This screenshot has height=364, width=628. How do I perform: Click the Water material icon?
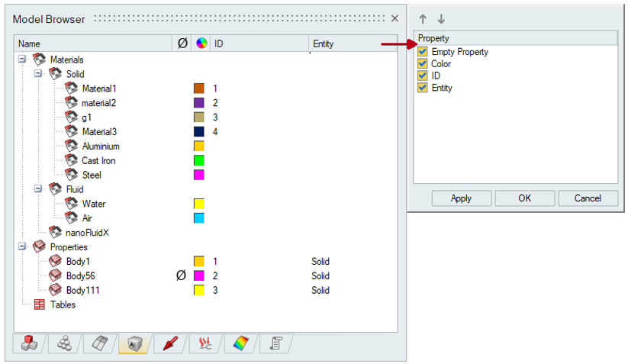71,204
